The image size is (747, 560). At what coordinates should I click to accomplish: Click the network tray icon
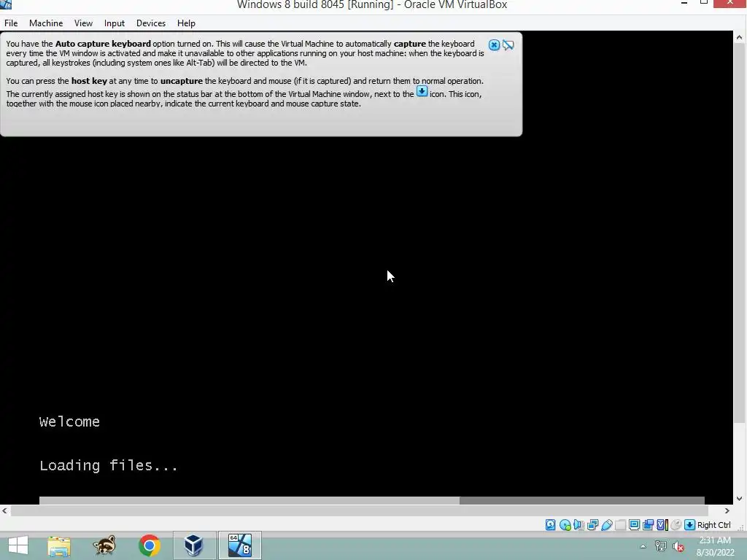point(660,546)
